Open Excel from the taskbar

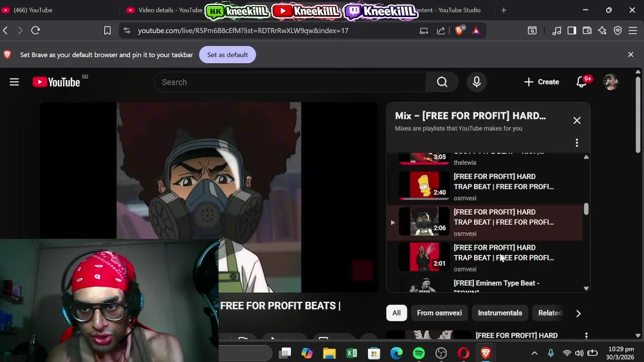click(352, 353)
